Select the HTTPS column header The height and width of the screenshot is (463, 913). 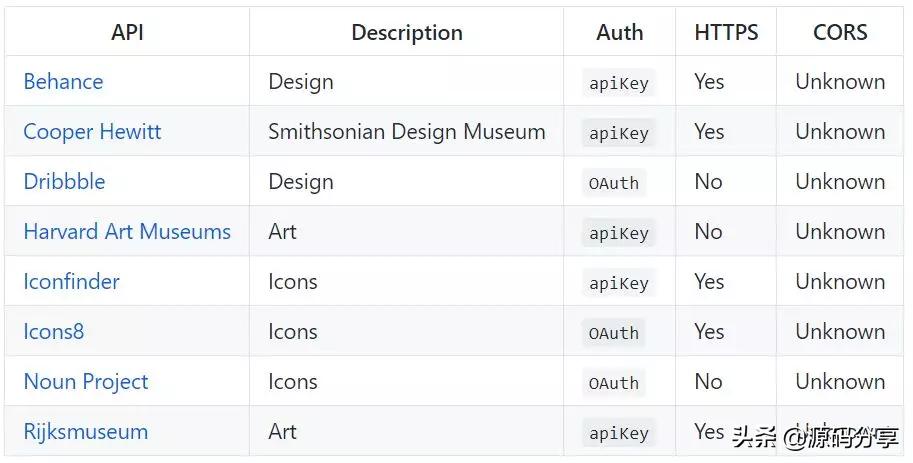pyautogui.click(x=726, y=32)
